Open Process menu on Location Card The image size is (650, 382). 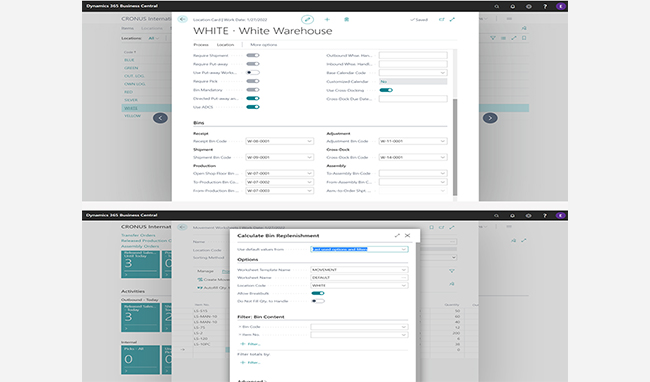pos(201,45)
